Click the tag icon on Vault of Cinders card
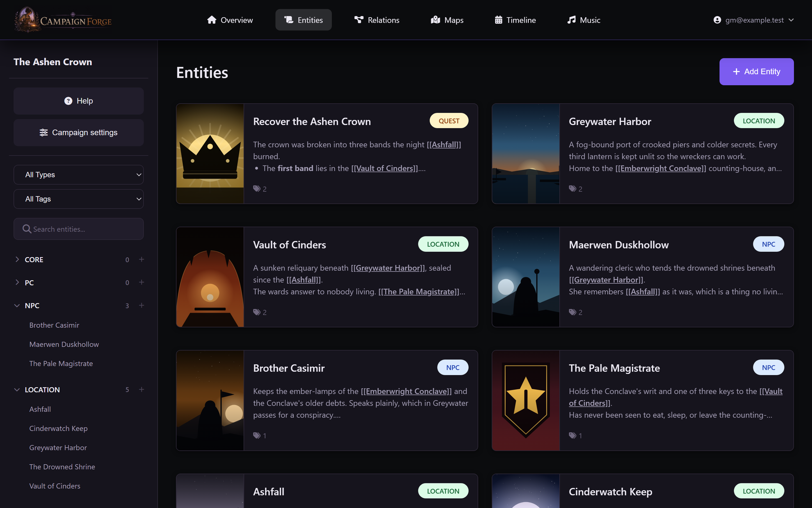The height and width of the screenshot is (508, 812). (256, 312)
